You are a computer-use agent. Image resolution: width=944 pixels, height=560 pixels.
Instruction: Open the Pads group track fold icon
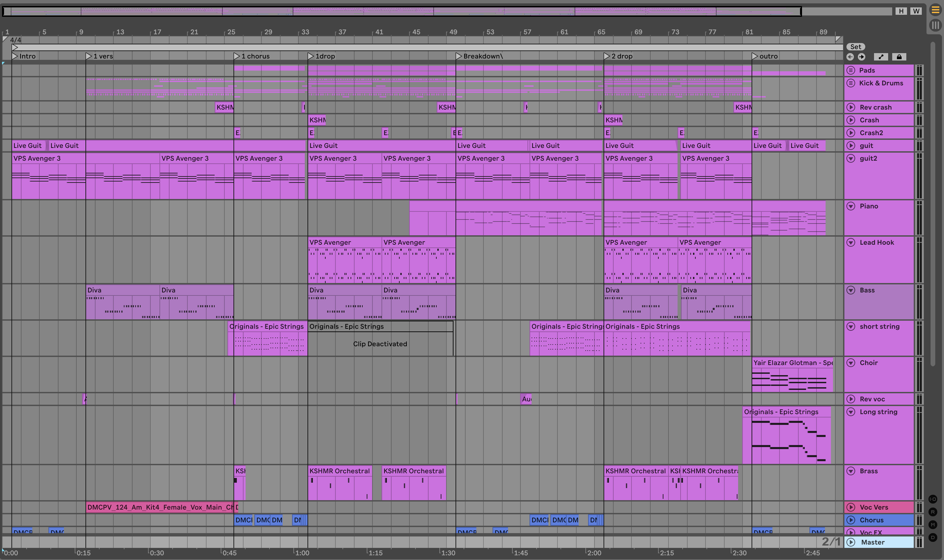[851, 70]
